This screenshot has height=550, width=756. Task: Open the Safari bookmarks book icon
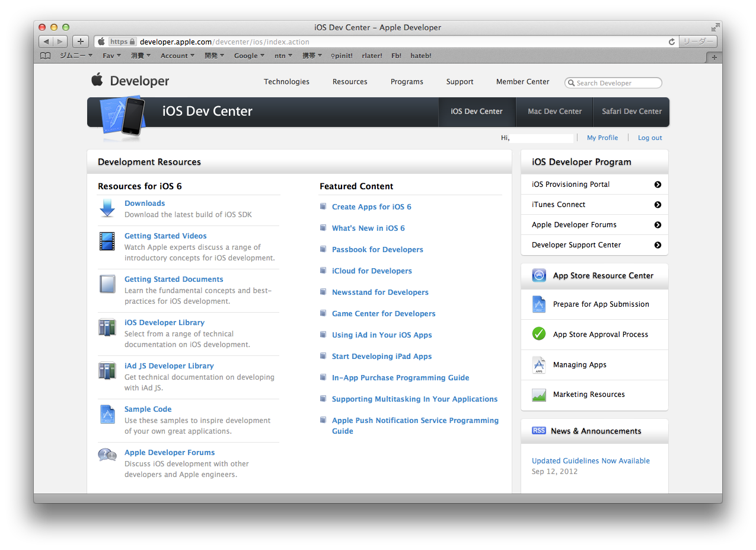coord(46,56)
